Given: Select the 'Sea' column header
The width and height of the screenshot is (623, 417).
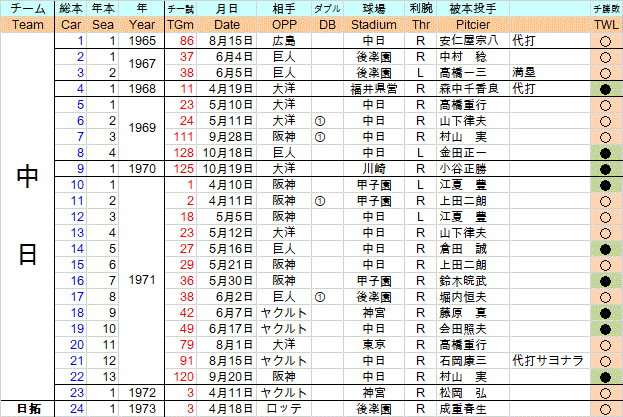Looking at the screenshot, I should pyautogui.click(x=103, y=25).
